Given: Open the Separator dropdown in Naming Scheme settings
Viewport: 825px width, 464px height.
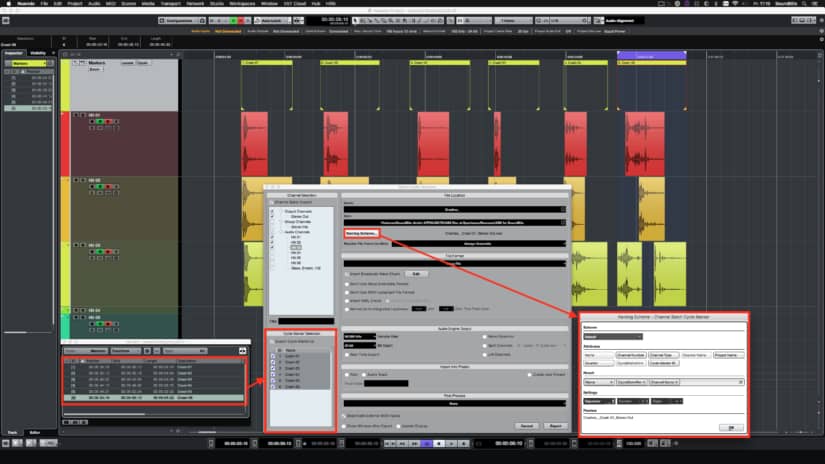Looking at the screenshot, I should coord(599,401).
